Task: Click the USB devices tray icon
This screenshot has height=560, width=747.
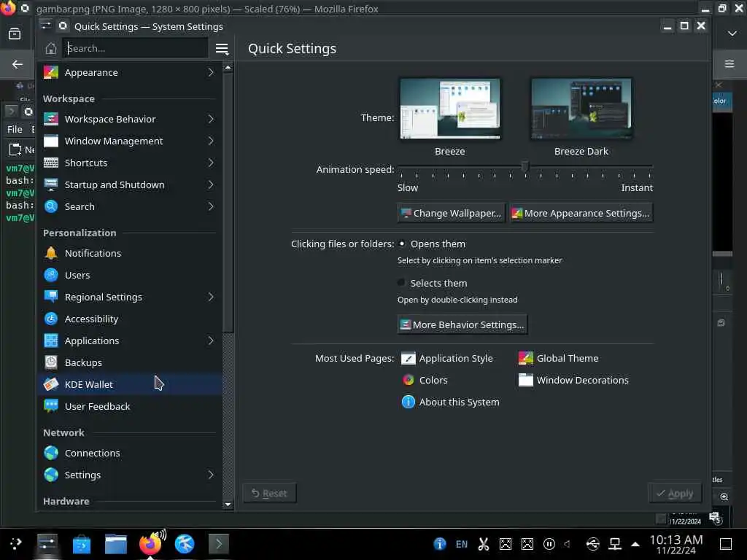Action: pos(593,544)
